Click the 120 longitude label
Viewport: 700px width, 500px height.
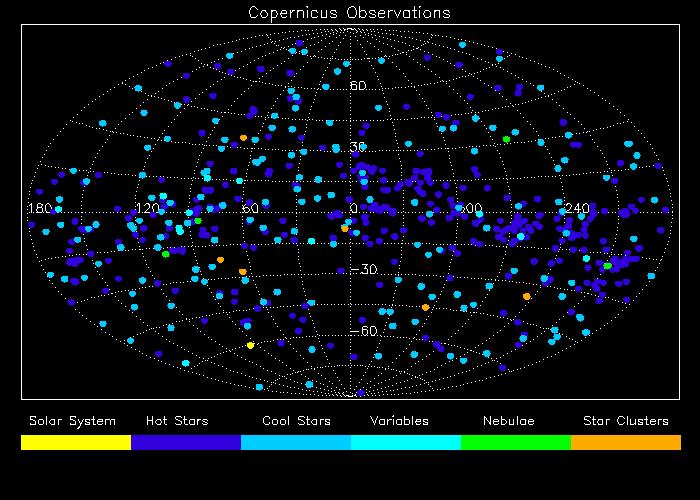coord(148,208)
